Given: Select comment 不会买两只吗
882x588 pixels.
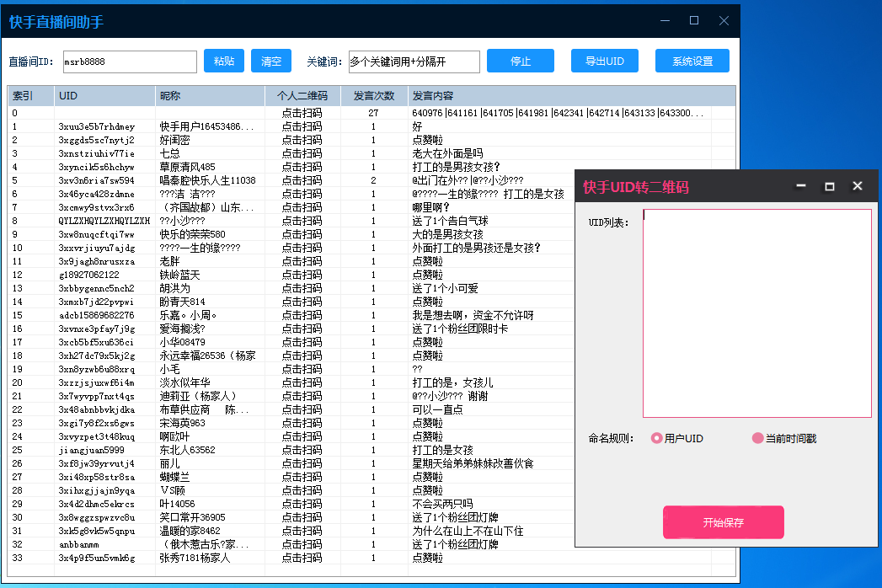Looking at the screenshot, I should (x=443, y=505).
